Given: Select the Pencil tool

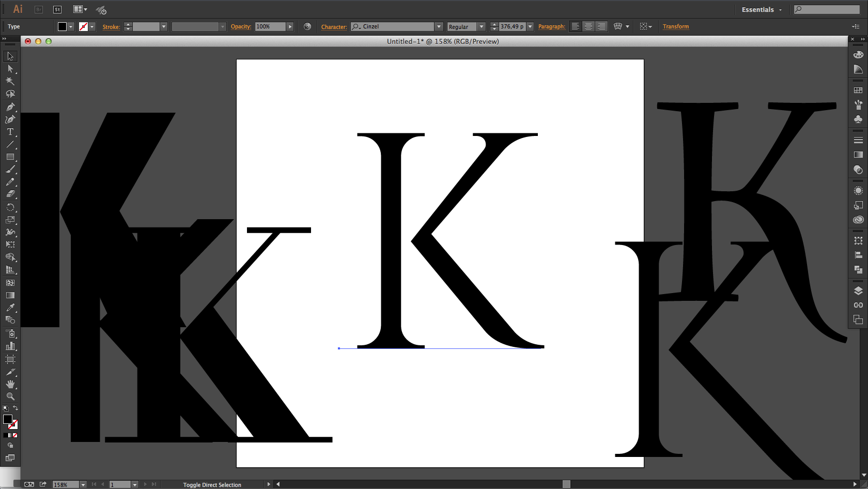Looking at the screenshot, I should click(10, 182).
